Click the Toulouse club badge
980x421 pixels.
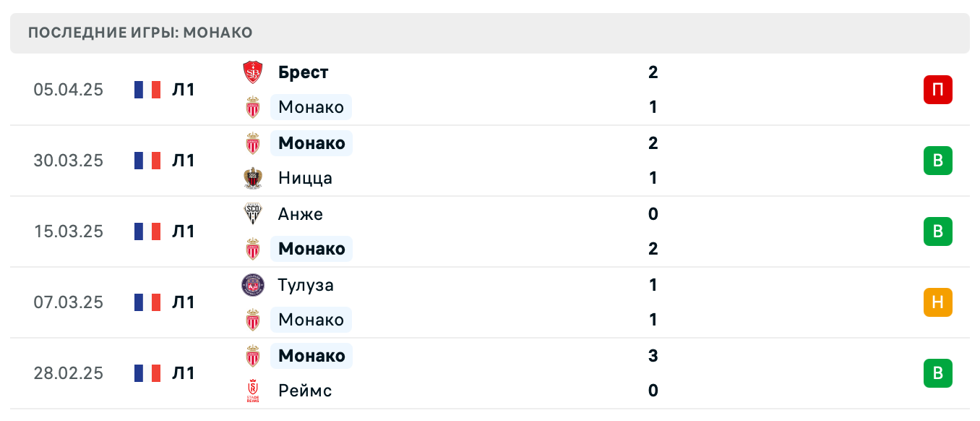(x=252, y=285)
